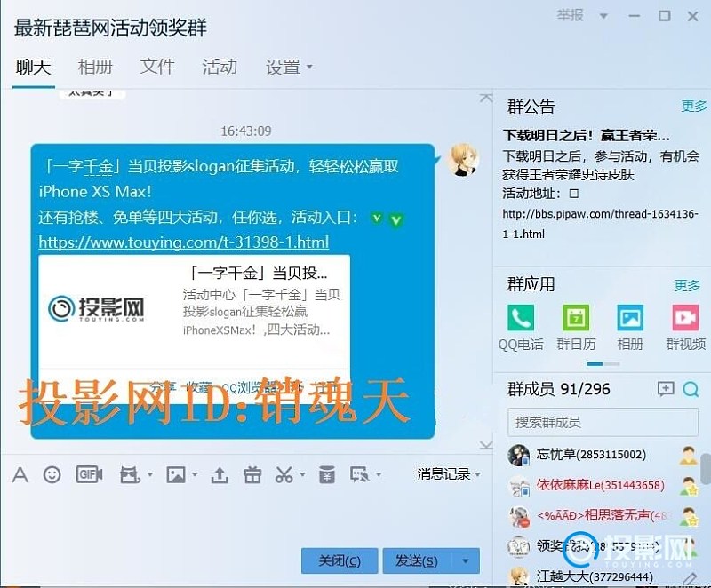Open the emoji face picker
The width and height of the screenshot is (711, 588).
coord(52,475)
